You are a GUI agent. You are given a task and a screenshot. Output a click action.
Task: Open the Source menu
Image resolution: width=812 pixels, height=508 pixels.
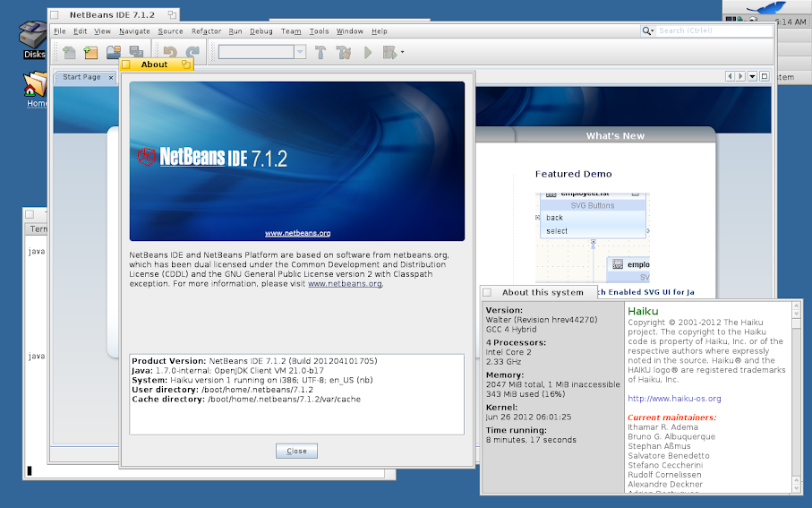(x=170, y=31)
